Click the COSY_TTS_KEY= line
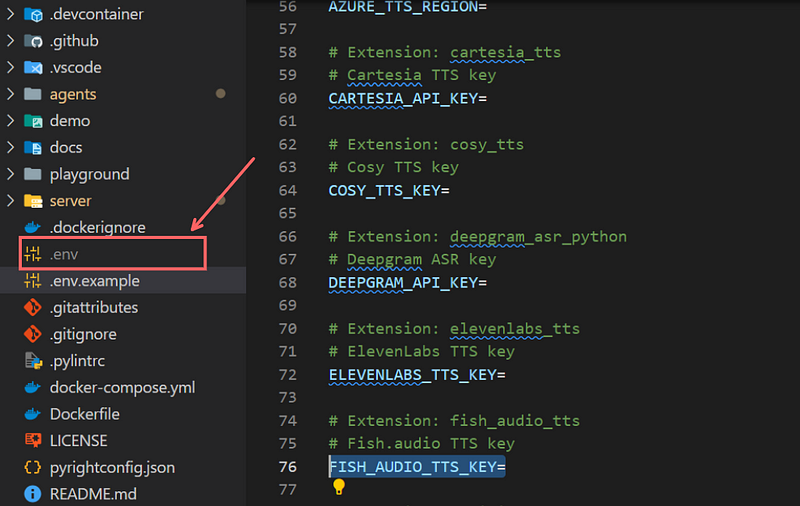The width and height of the screenshot is (800, 506). pos(389,190)
